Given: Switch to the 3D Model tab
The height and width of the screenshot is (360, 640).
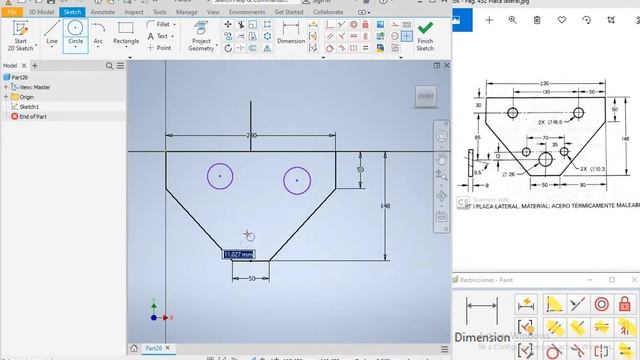Looking at the screenshot, I should tap(42, 12).
